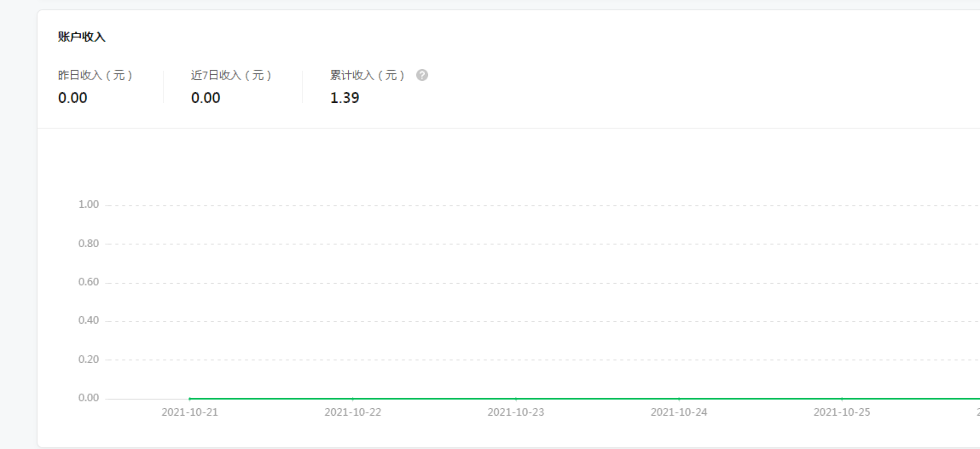The width and height of the screenshot is (980, 449).
Task: Click the help icon beside 累计收入
Action: click(422, 75)
